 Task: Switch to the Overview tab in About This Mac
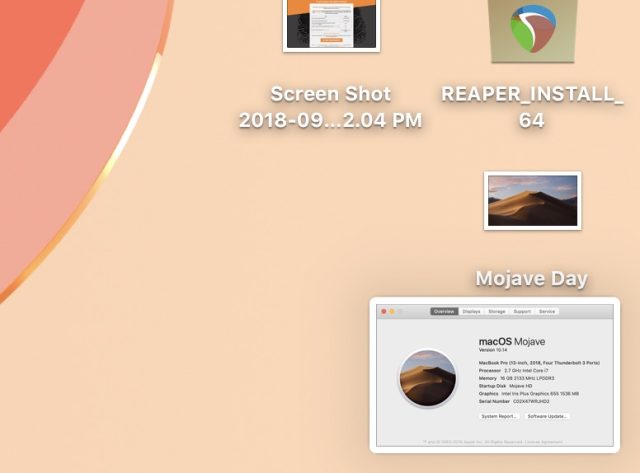point(444,311)
